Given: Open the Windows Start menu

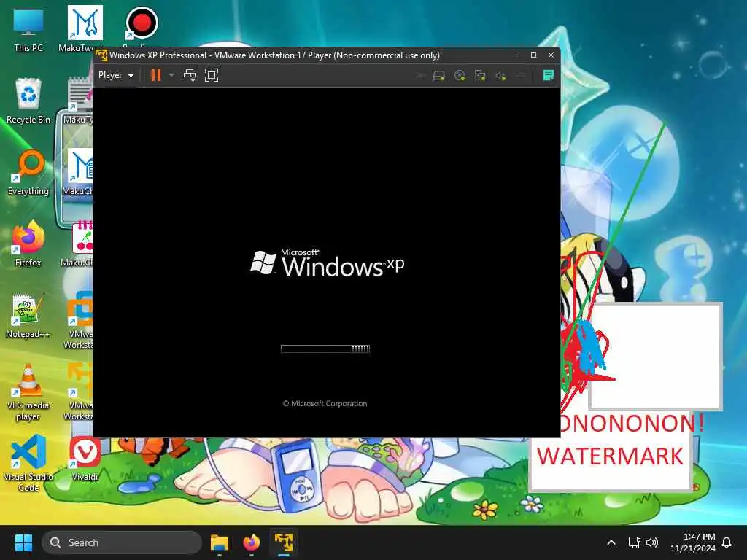Looking at the screenshot, I should click(x=23, y=542).
